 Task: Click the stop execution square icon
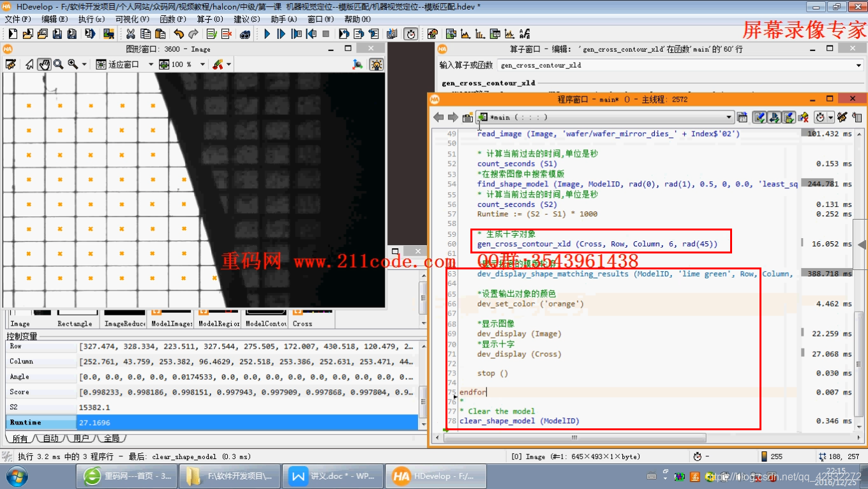click(326, 34)
